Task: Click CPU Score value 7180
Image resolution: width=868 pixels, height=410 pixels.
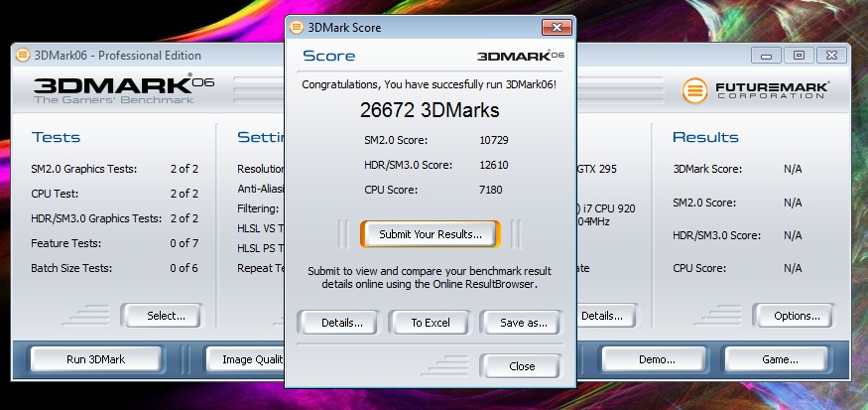Action: (x=491, y=190)
